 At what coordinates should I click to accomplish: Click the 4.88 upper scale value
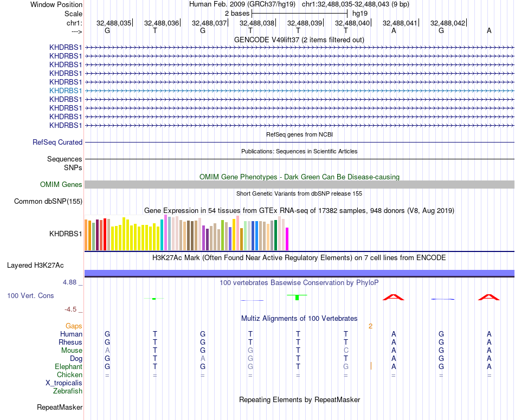69,282
